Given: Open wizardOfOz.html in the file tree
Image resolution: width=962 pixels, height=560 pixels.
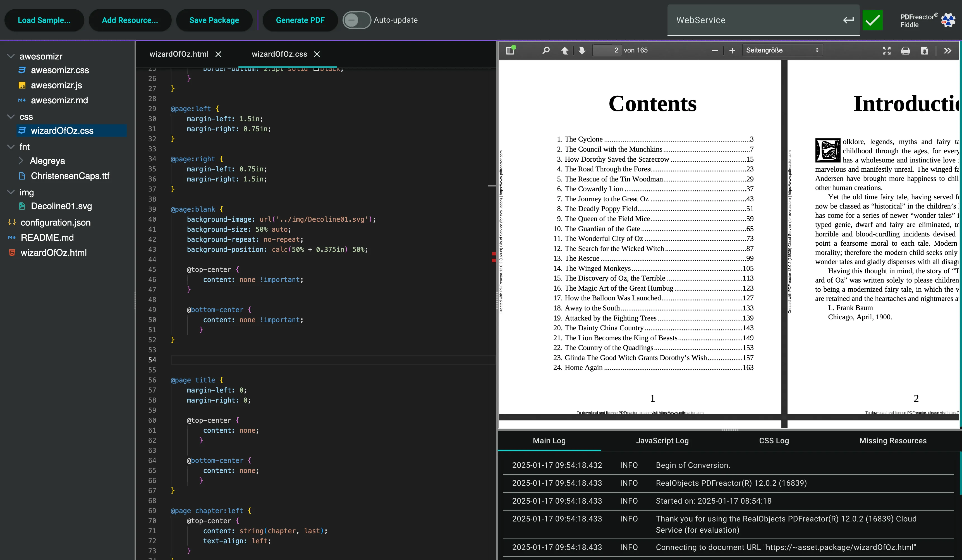Looking at the screenshot, I should coord(53,253).
